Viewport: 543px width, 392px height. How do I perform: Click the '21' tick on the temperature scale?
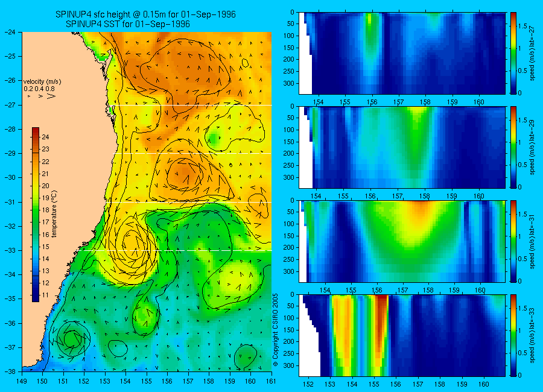pos(45,174)
